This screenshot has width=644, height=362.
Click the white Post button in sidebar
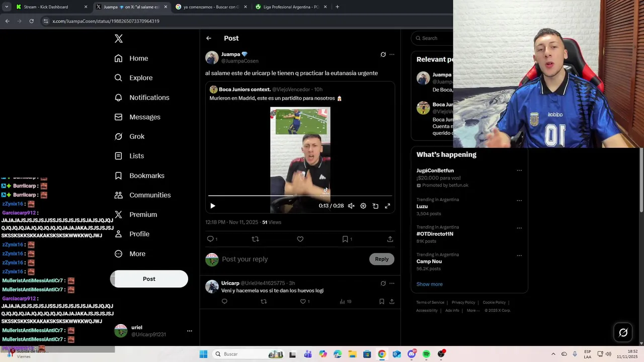pyautogui.click(x=149, y=279)
